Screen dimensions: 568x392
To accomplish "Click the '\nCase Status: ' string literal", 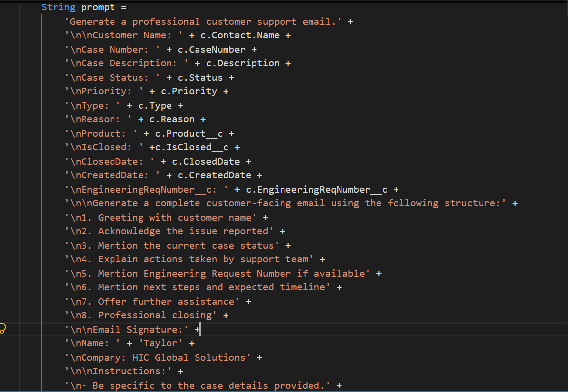I will 113,78.
